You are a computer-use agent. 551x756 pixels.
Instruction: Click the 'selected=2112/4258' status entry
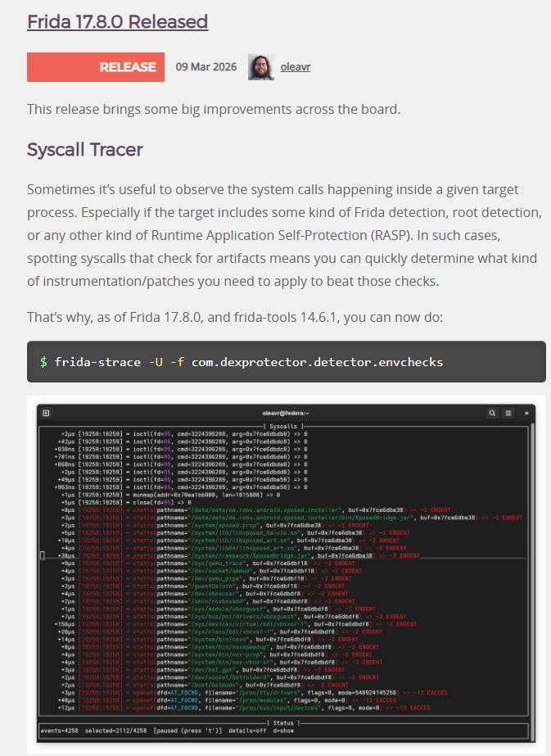pyautogui.click(x=117, y=731)
